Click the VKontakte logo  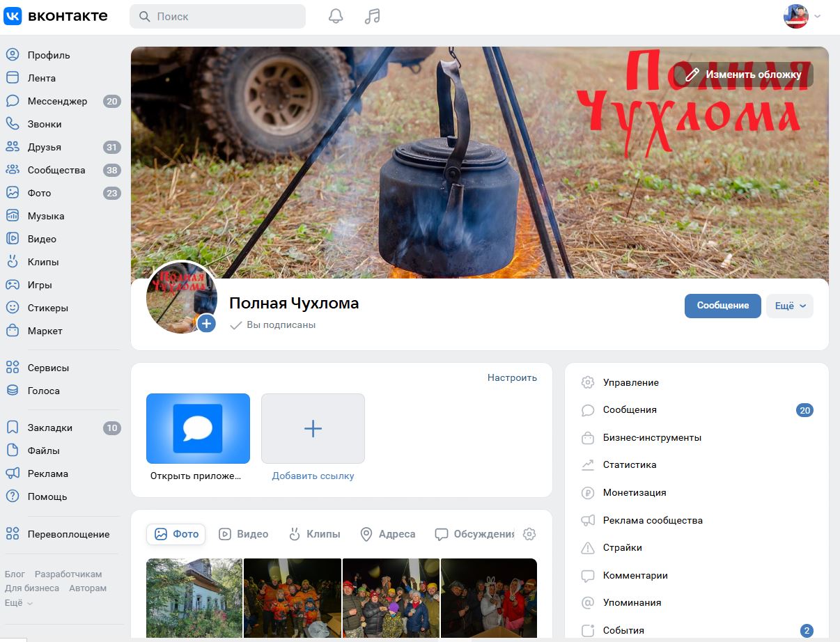tap(56, 16)
